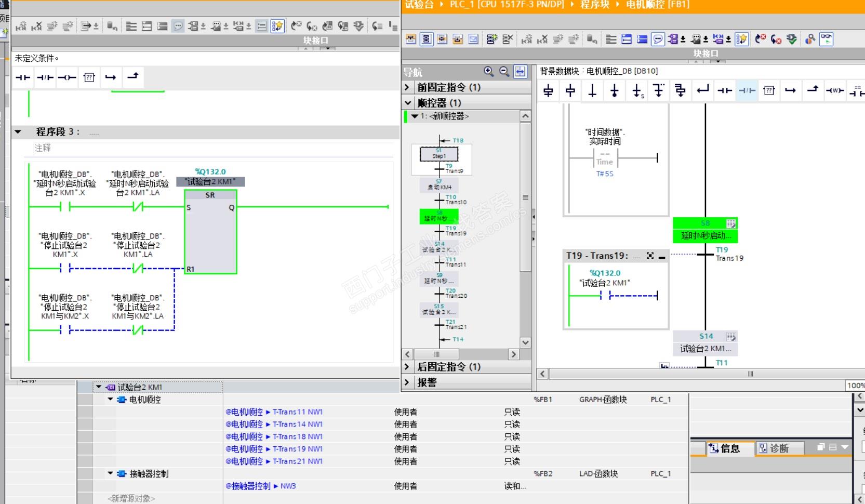Toggle the favorites display in left toolbar
The width and height of the screenshot is (865, 504).
click(277, 26)
